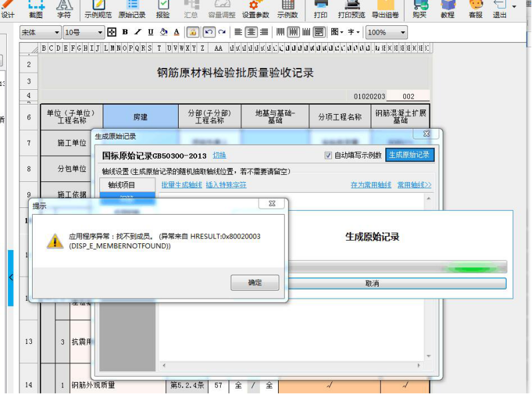Screen dimensions: 532x394
Task: Click the 常用轴线>> link
Action: coord(414,185)
